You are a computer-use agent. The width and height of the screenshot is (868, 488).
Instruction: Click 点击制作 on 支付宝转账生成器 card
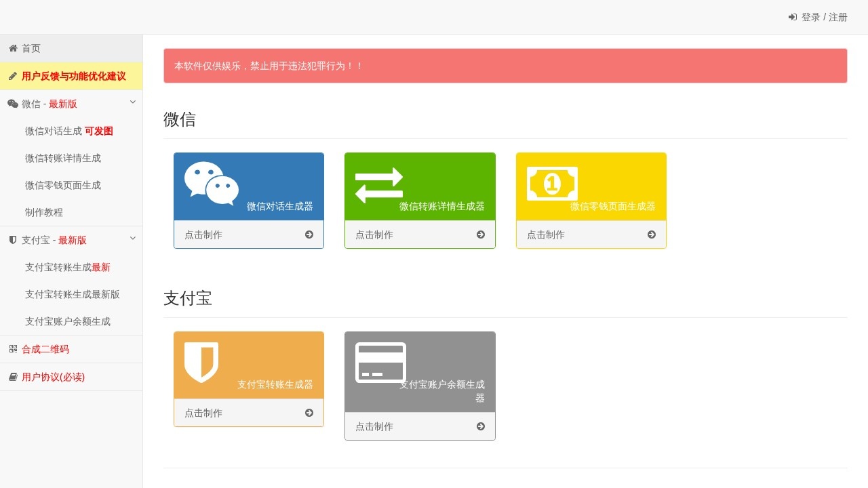click(203, 412)
